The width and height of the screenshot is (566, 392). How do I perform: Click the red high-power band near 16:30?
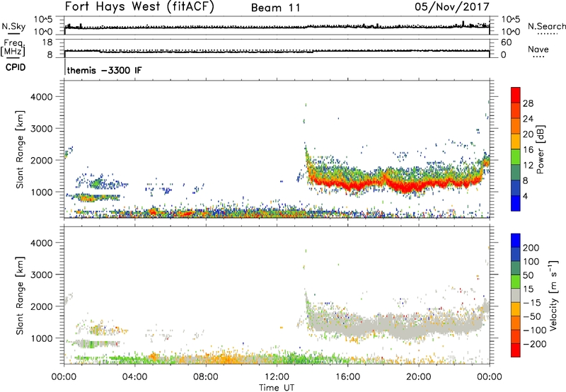point(357,186)
